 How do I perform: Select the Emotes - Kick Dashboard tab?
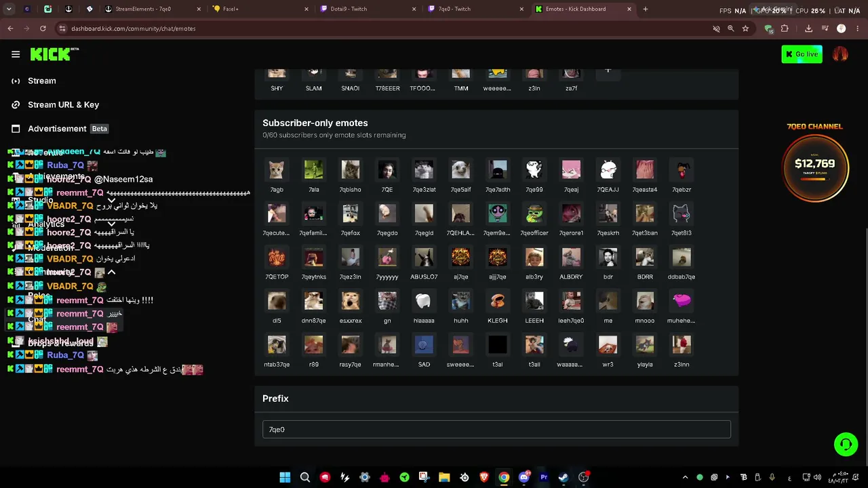click(x=583, y=9)
